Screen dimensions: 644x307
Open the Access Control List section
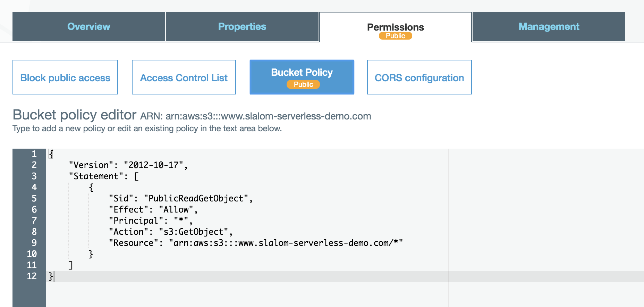click(x=184, y=77)
